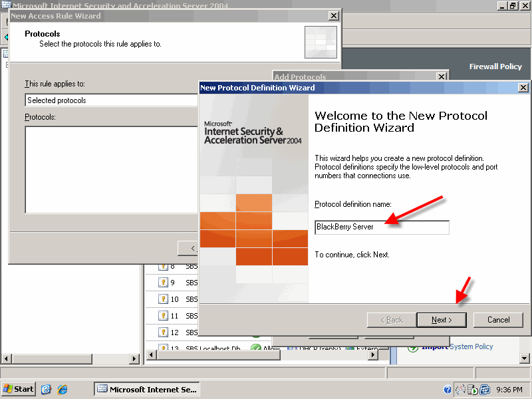This screenshot has height=399, width=532.
Task: Select rule number 9 in the policy list
Action: point(173,283)
